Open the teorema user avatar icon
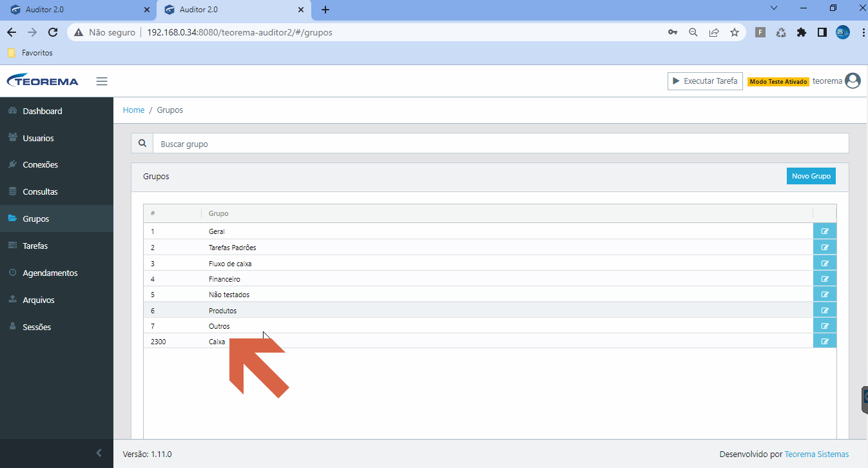The height and width of the screenshot is (468, 868). pos(853,81)
